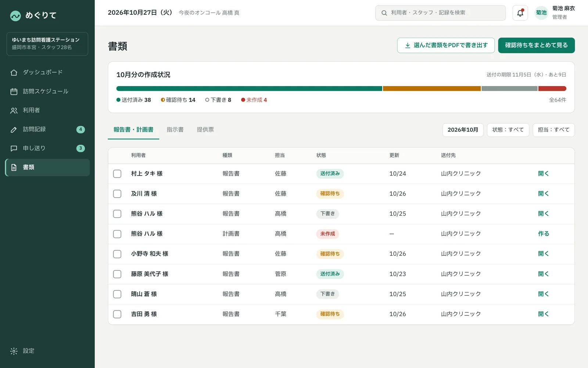The height and width of the screenshot is (368, 588).
Task: Click the search magnifier icon
Action: tap(384, 13)
